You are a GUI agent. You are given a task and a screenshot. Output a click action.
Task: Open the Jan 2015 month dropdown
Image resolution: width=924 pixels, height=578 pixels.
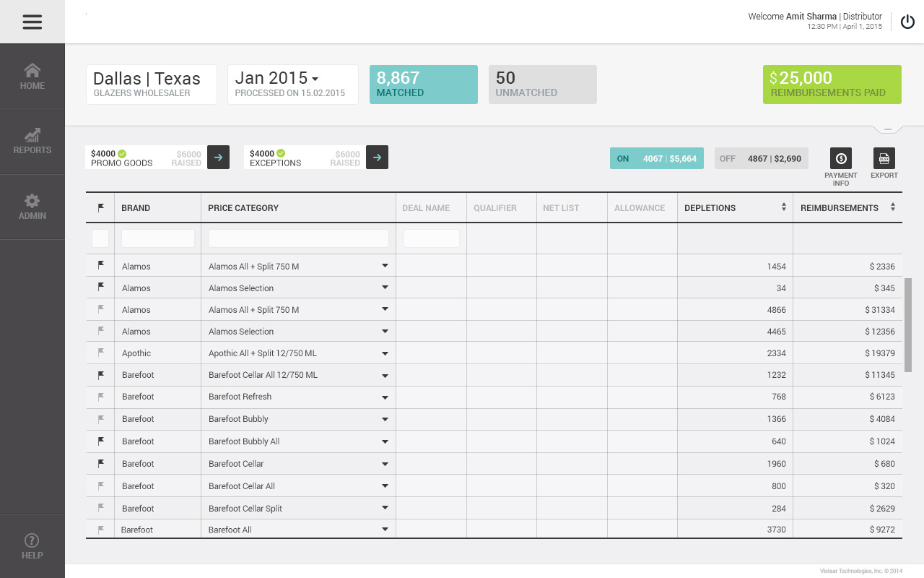(x=315, y=79)
